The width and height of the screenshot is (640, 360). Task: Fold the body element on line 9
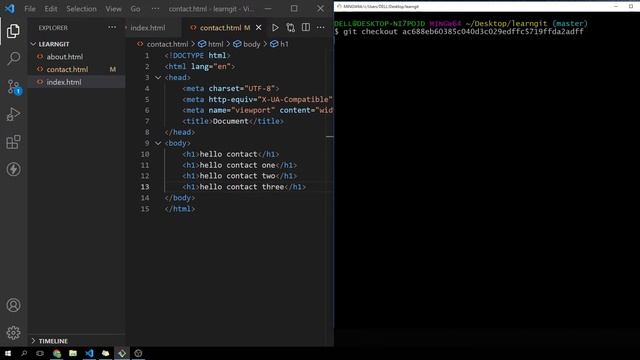coord(158,143)
